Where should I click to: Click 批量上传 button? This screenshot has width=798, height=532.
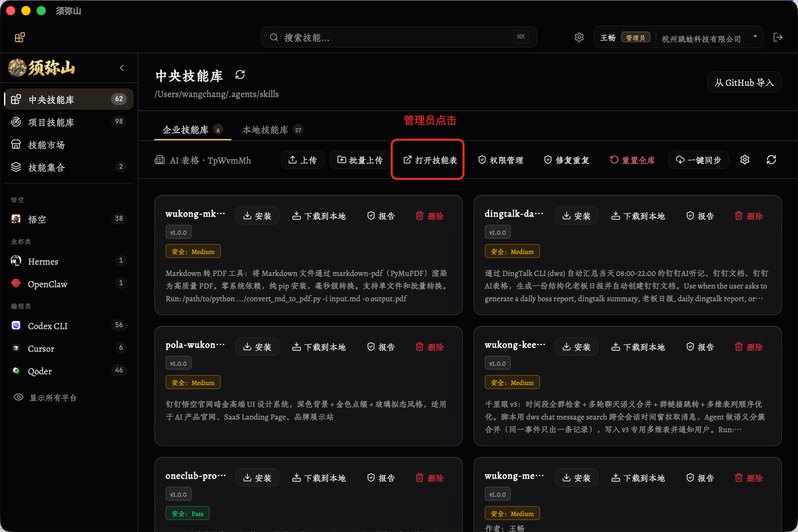tap(360, 160)
